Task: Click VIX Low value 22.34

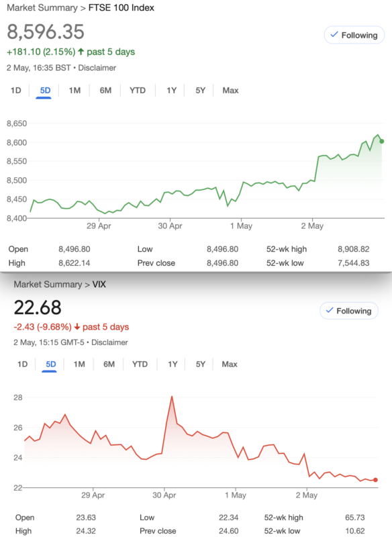Action: (x=229, y=518)
